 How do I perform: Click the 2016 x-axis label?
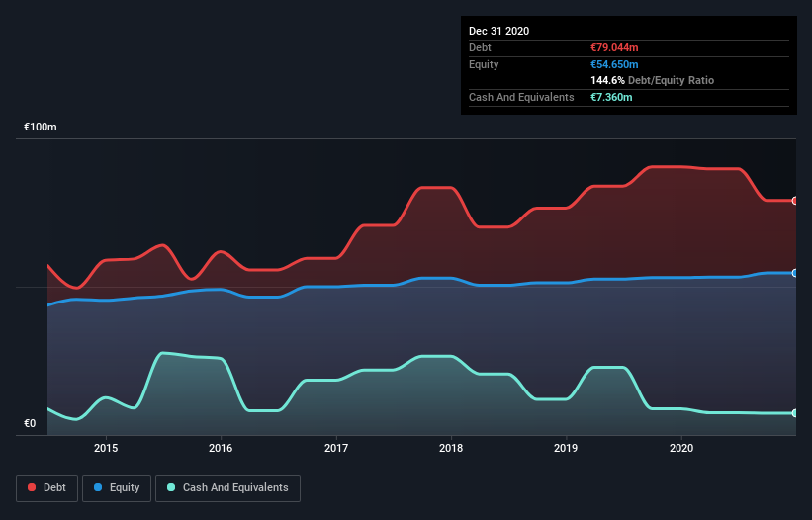[221, 448]
